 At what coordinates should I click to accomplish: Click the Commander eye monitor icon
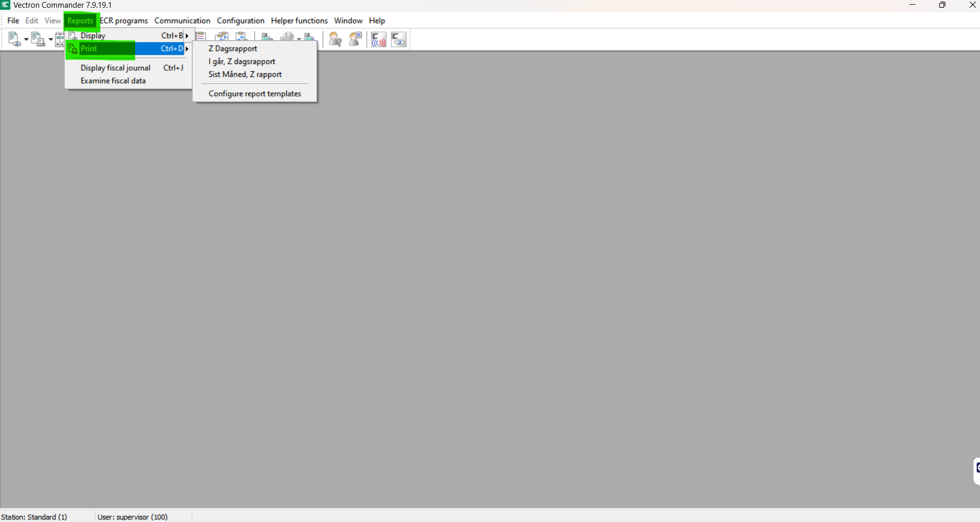pyautogui.click(x=399, y=39)
